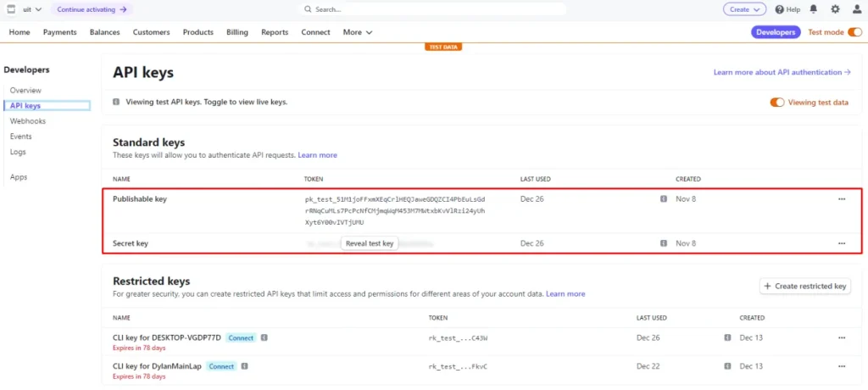Click Reveal test key button
This screenshot has height=390, width=868.
click(370, 243)
